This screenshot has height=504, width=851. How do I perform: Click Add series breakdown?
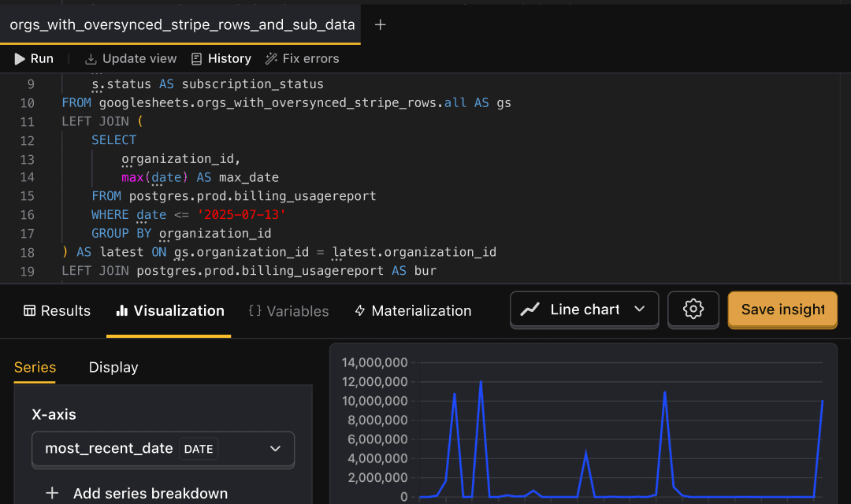(138, 493)
